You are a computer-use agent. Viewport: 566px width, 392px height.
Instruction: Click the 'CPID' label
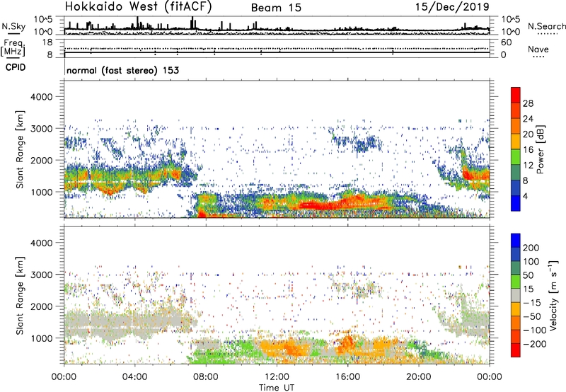click(x=16, y=67)
